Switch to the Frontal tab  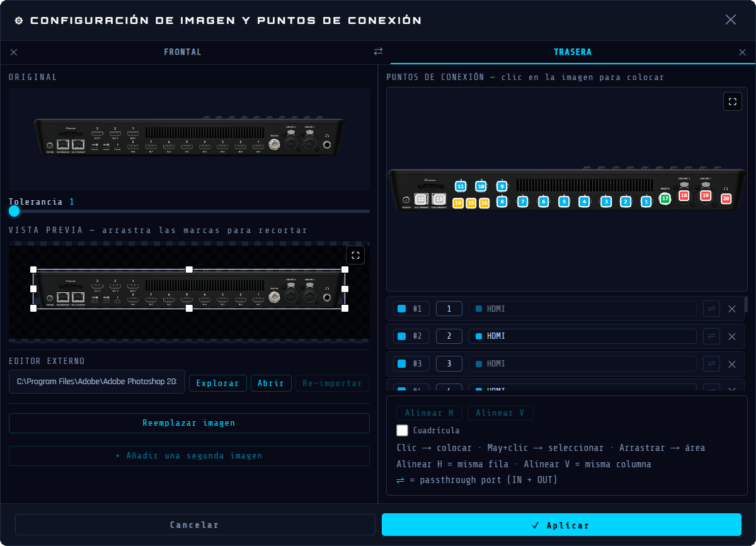click(x=183, y=52)
